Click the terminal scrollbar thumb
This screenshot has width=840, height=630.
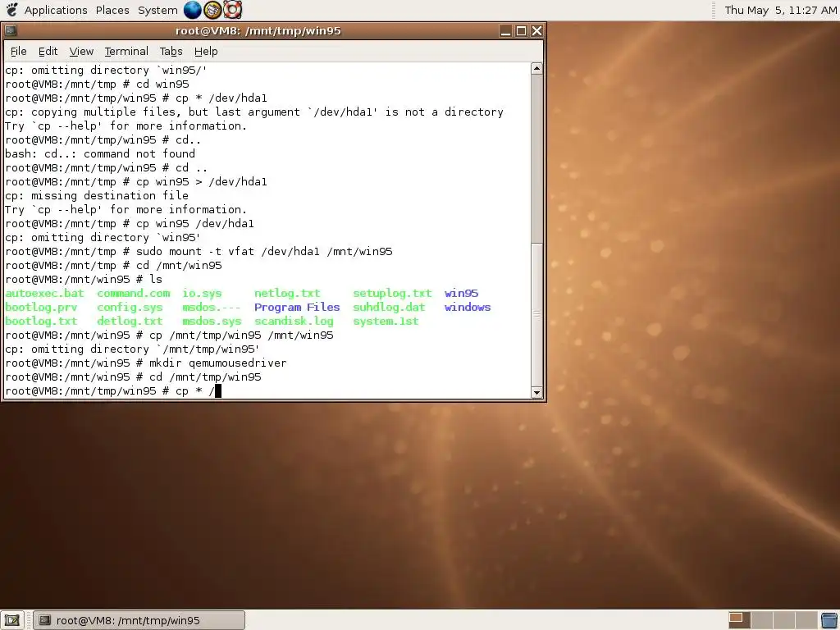pyautogui.click(x=536, y=315)
